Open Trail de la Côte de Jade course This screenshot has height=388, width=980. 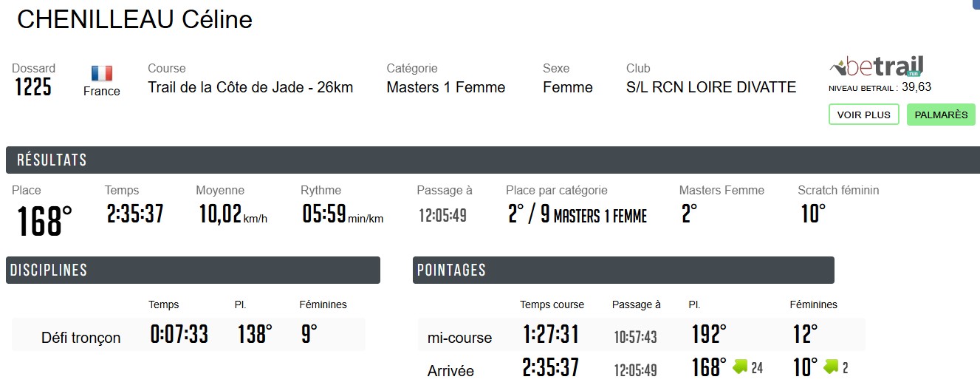click(x=250, y=87)
